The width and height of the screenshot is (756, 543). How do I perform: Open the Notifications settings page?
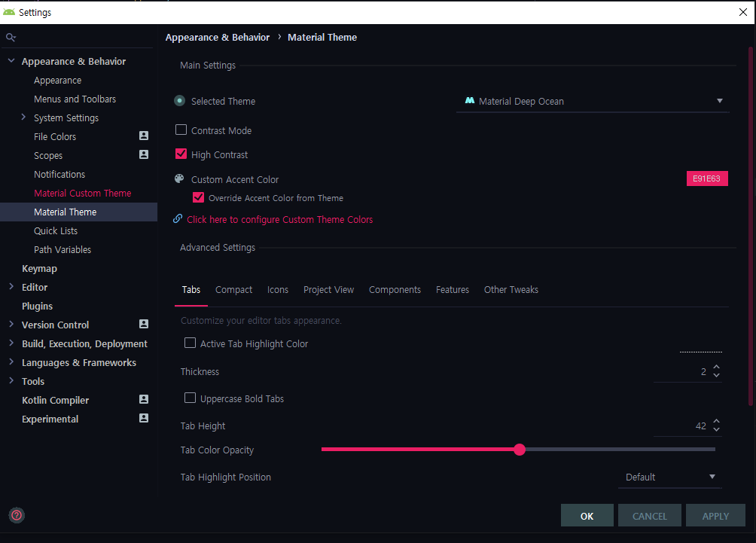click(59, 174)
